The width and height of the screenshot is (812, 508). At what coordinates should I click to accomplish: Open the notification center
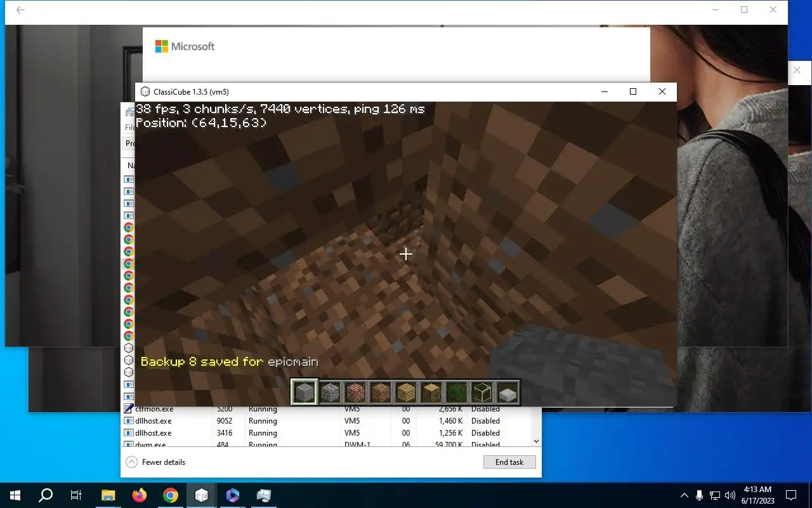pyautogui.click(x=791, y=495)
